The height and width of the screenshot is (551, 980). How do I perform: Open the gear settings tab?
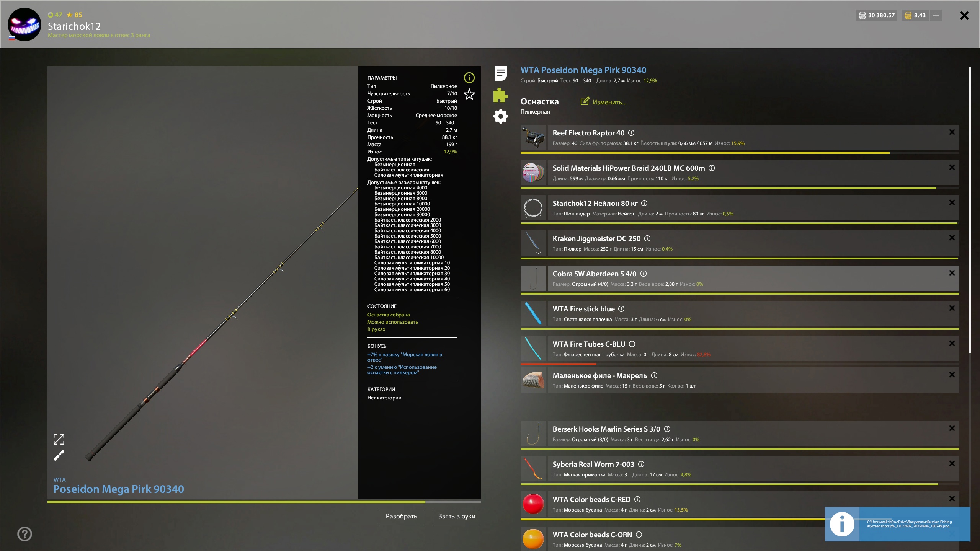point(500,116)
